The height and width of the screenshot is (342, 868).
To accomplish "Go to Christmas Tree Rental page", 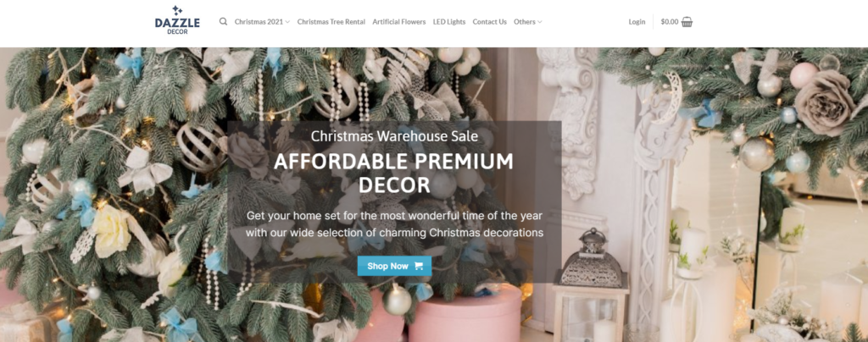I will point(331,22).
